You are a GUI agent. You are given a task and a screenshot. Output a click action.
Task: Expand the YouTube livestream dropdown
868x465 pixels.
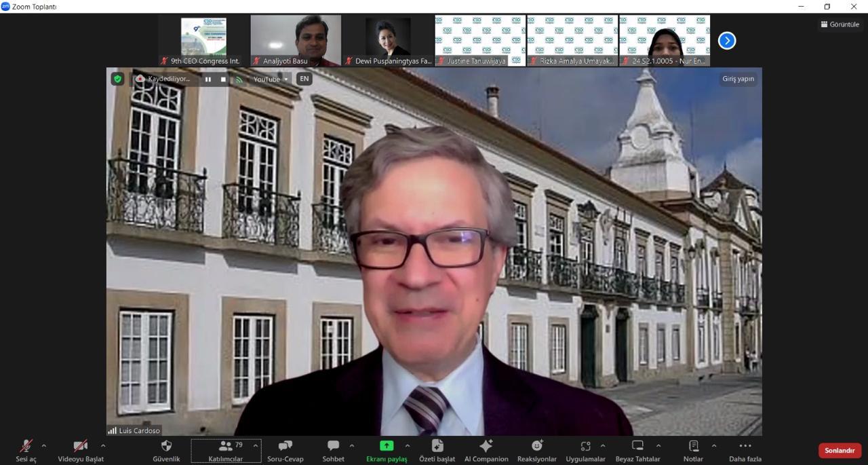pos(285,79)
